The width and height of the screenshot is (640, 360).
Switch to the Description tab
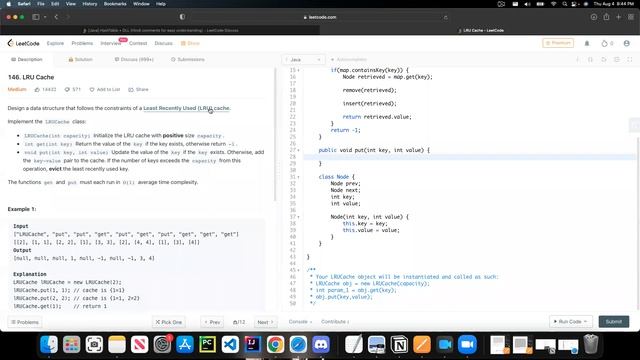click(27, 60)
